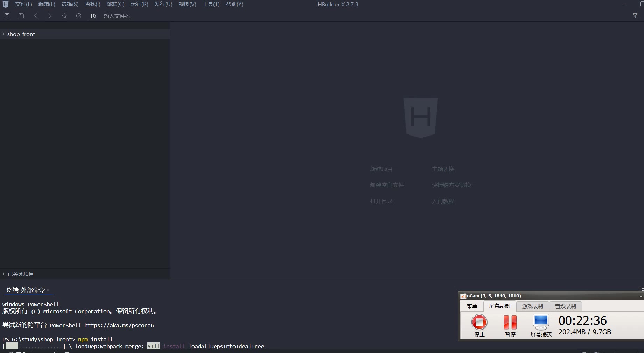The image size is (644, 353).
Task: Click the filter funnel icon
Action: (x=635, y=16)
